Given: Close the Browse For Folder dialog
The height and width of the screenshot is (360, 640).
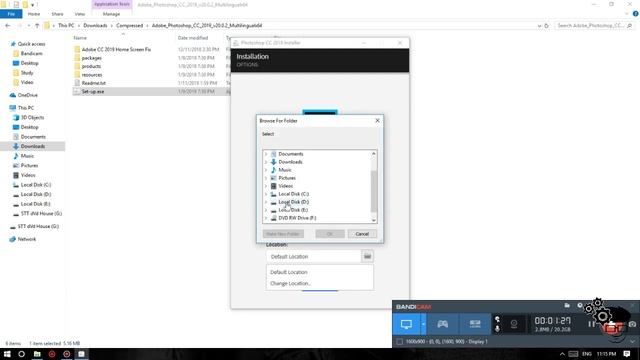Looking at the screenshot, I should click(377, 120).
